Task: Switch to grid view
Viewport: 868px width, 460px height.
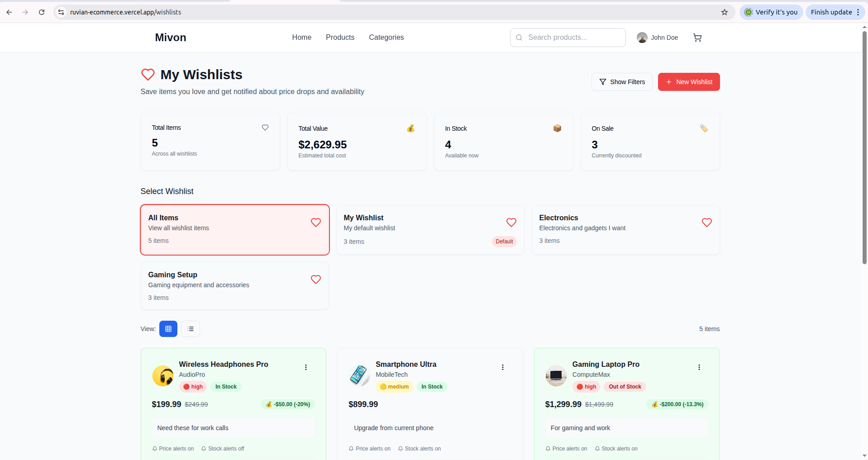Action: 168,329
